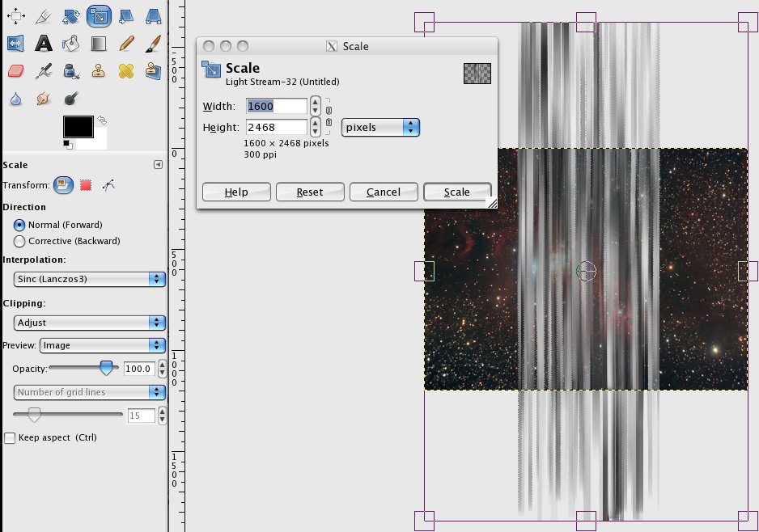Pick the Eraser tool
This screenshot has height=532, width=759.
coord(16,72)
